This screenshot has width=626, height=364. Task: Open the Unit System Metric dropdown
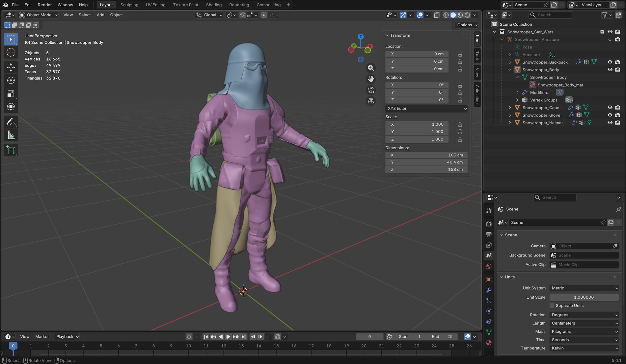point(584,288)
